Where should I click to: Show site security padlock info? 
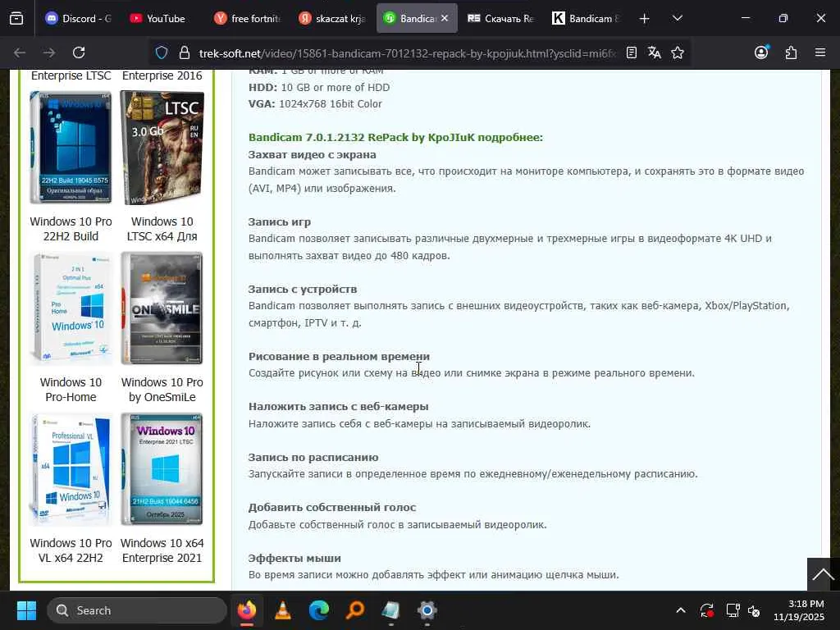pyautogui.click(x=185, y=52)
